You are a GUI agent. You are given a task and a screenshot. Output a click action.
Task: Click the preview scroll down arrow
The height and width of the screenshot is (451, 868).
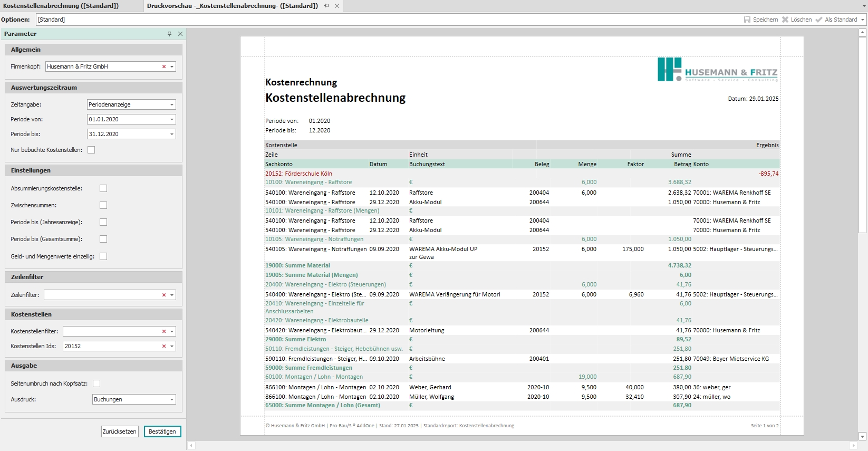point(862,436)
